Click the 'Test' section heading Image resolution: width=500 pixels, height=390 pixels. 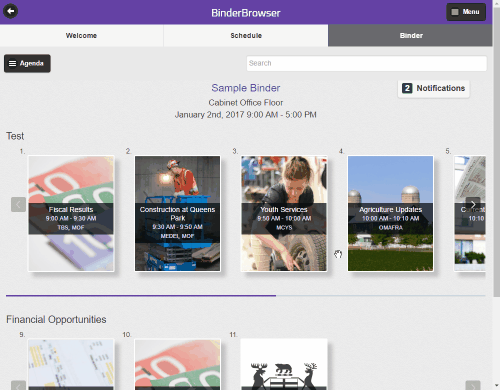pos(15,136)
